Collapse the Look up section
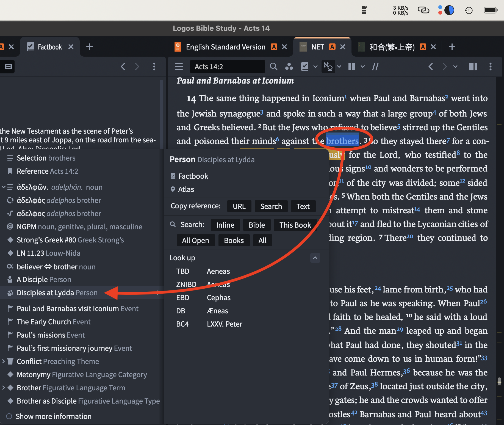Viewport: 504px width, 425px height. coord(315,258)
